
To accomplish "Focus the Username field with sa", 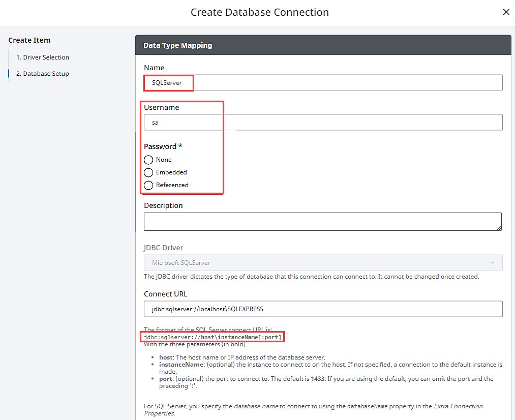I will [323, 123].
